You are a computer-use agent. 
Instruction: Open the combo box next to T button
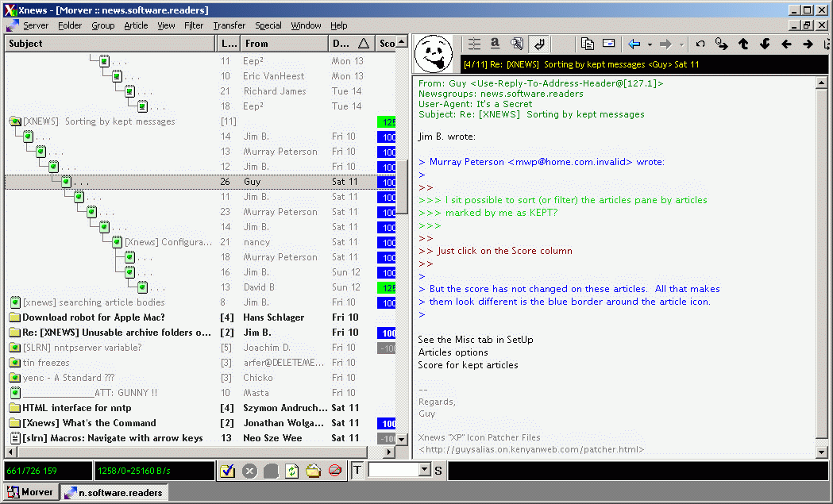424,471
